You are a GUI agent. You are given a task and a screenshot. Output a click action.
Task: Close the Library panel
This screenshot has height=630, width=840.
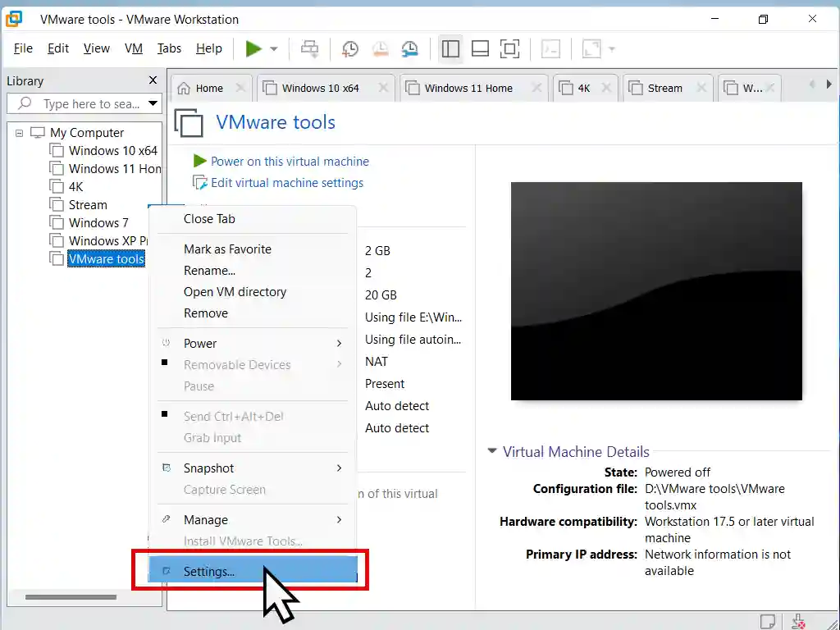tap(153, 80)
